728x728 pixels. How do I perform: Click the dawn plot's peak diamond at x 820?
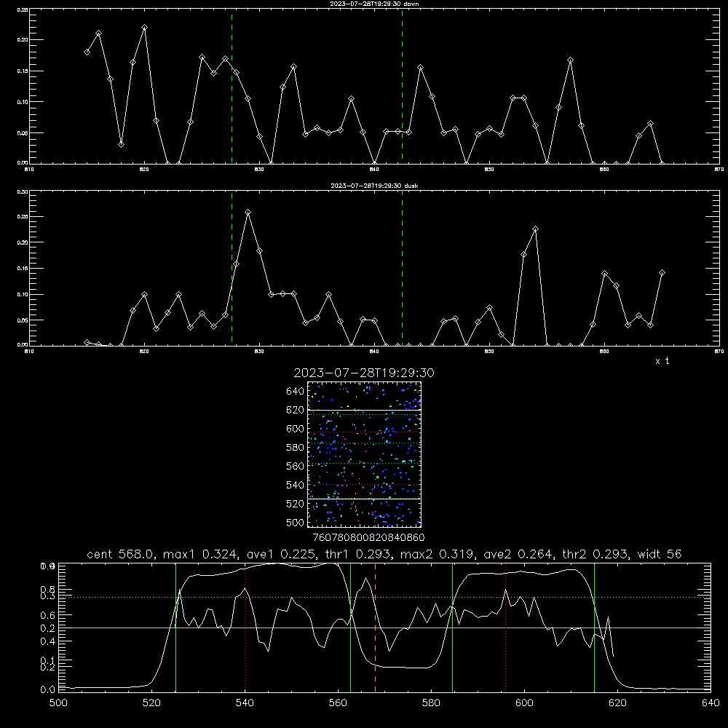[x=144, y=28]
